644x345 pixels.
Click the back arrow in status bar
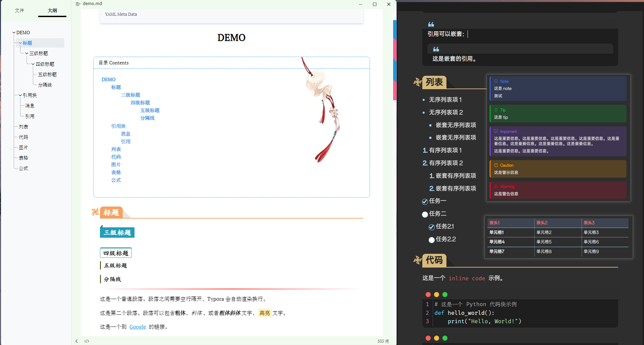[x=77, y=341]
